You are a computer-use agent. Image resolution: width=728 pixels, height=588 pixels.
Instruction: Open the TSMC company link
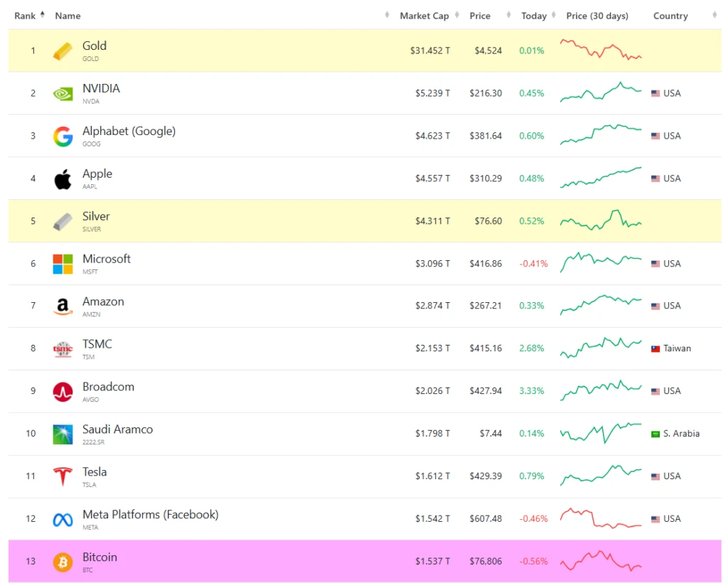click(97, 344)
